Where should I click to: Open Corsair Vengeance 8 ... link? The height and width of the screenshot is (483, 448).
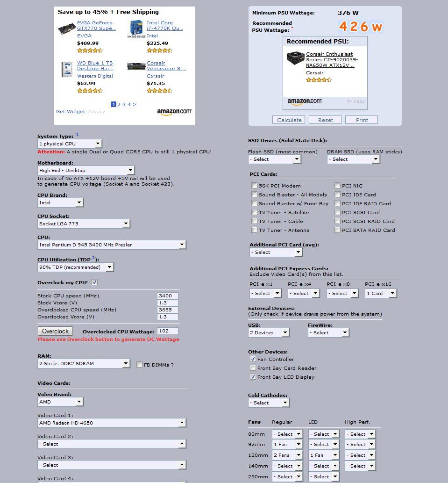click(166, 65)
